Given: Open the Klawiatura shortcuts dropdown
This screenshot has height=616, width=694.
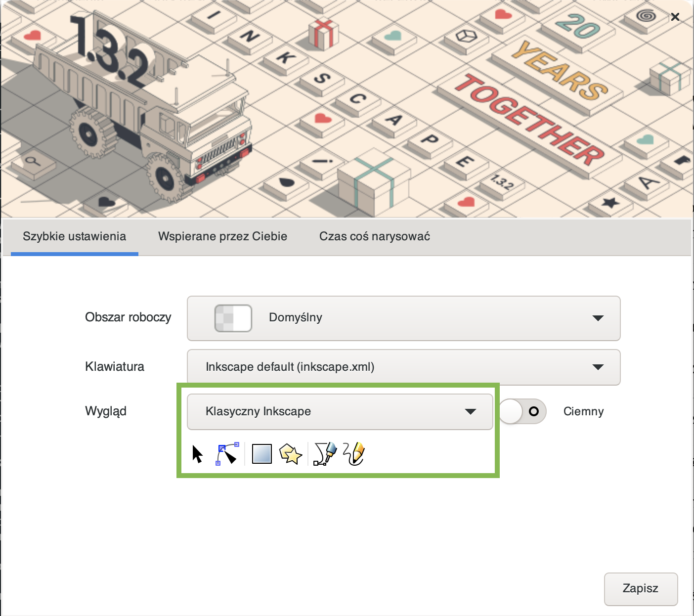Looking at the screenshot, I should point(403,367).
